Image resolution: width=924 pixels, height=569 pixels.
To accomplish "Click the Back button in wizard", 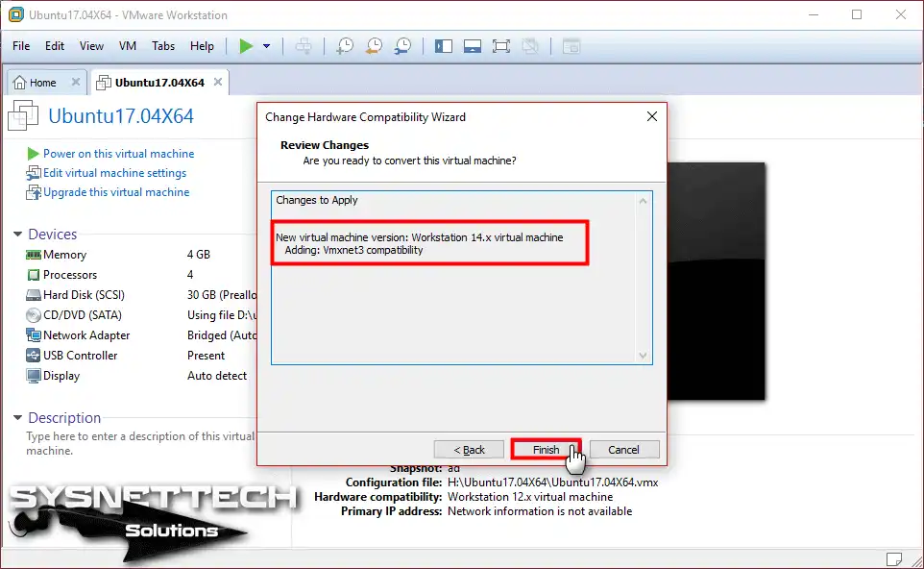I will (x=469, y=449).
